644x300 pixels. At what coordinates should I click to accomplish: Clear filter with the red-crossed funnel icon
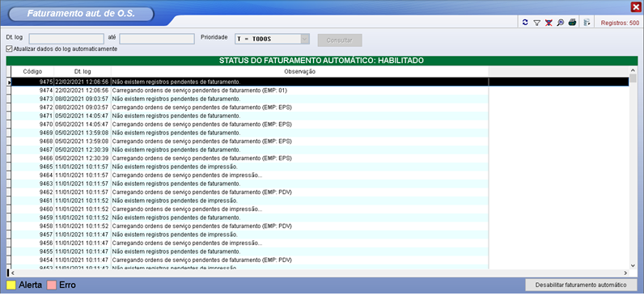549,23
